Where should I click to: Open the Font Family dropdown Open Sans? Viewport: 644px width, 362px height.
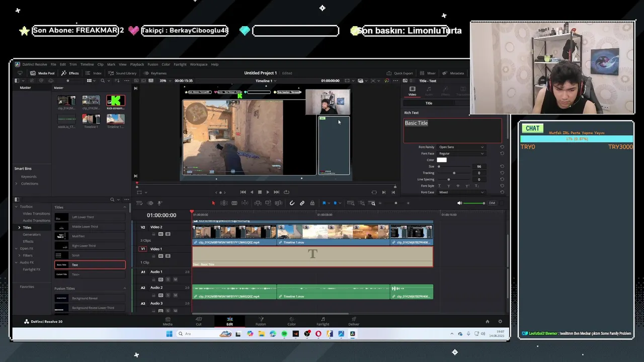(x=461, y=147)
